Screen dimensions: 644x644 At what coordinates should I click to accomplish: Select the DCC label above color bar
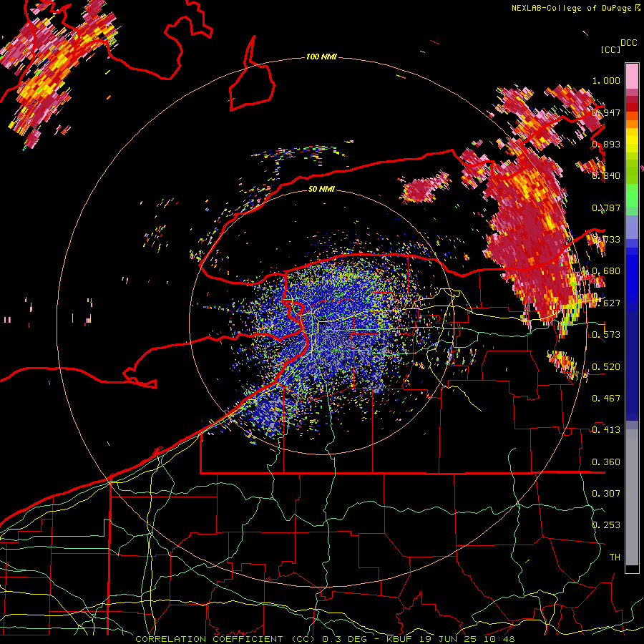tap(628, 43)
